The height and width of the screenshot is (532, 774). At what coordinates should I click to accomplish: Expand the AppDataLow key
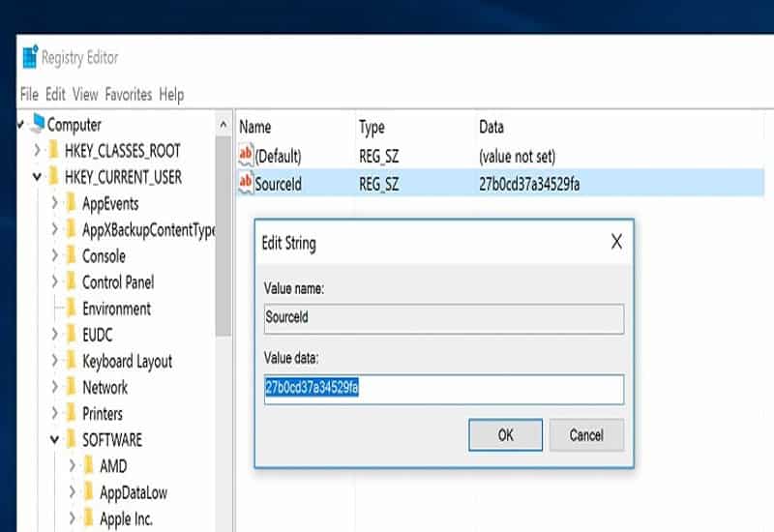73,492
